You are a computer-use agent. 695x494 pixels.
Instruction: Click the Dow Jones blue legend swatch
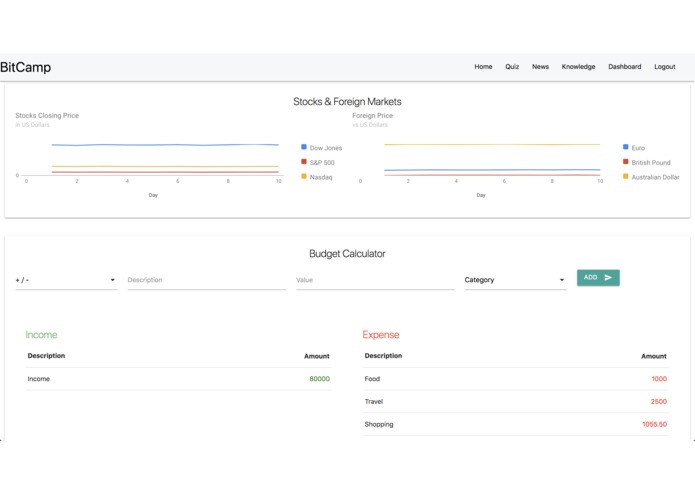click(x=304, y=147)
